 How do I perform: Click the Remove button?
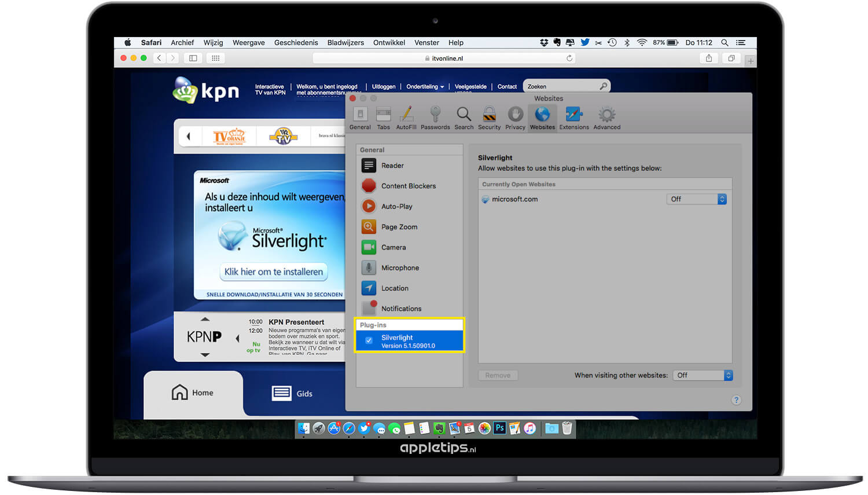click(x=498, y=375)
